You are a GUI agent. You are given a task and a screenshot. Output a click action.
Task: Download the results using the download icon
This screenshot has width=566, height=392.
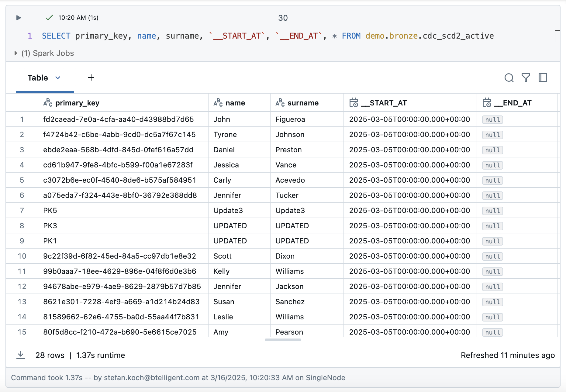[21, 355]
